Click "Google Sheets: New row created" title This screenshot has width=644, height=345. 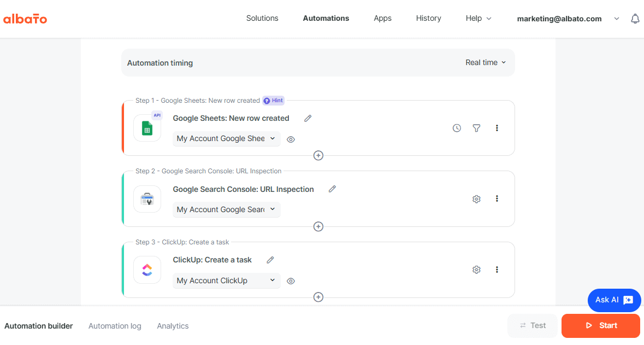pyautogui.click(x=231, y=119)
